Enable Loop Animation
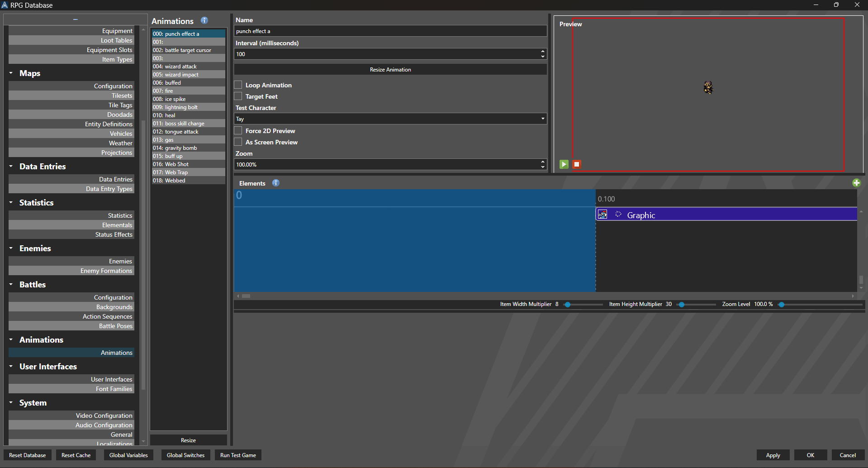The image size is (868, 468). point(237,85)
